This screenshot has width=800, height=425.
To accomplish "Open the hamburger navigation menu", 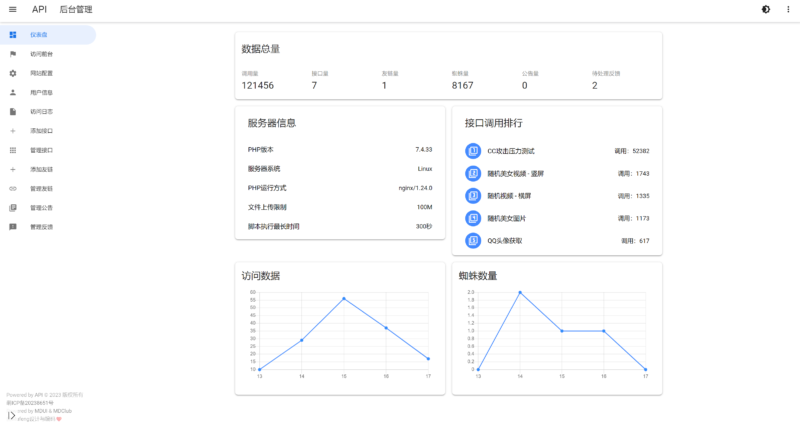I will point(12,9).
